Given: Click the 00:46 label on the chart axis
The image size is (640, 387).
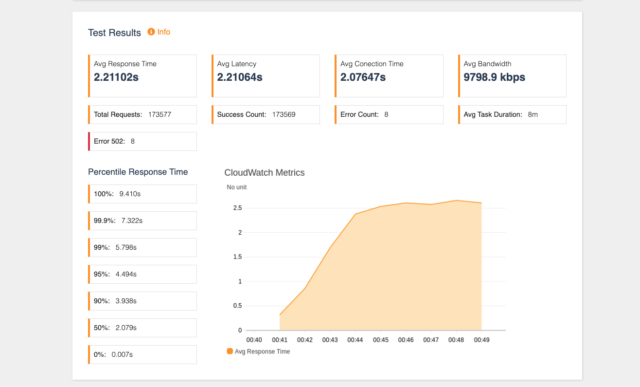Looking at the screenshot, I should 406,340.
